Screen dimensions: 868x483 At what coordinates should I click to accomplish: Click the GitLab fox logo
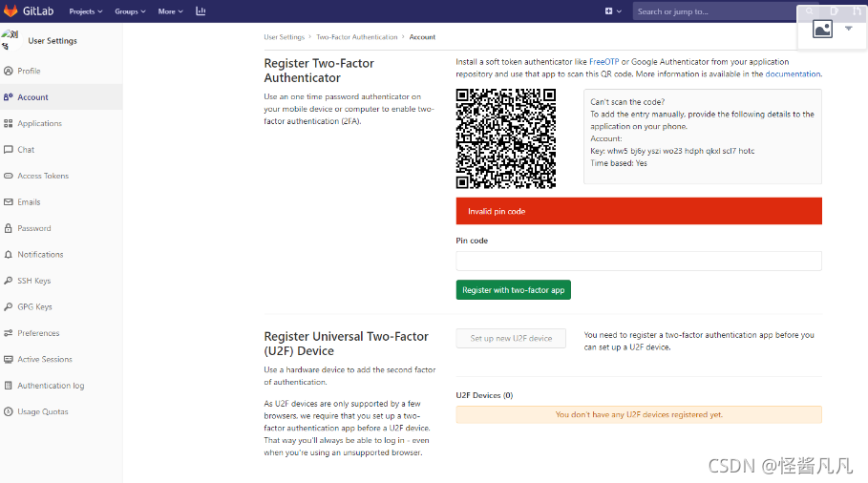(11, 11)
